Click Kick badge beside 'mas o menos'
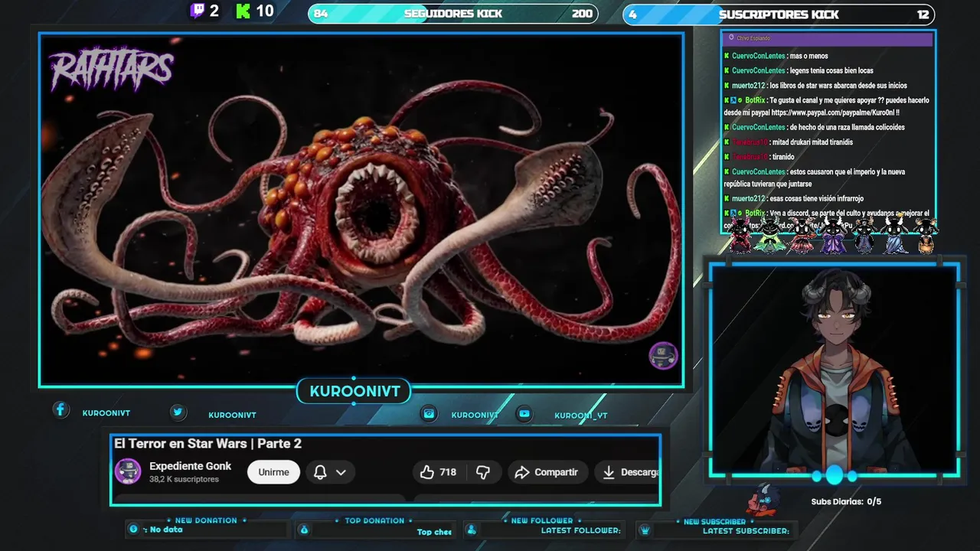Screen dimensions: 980x551 coord(727,56)
